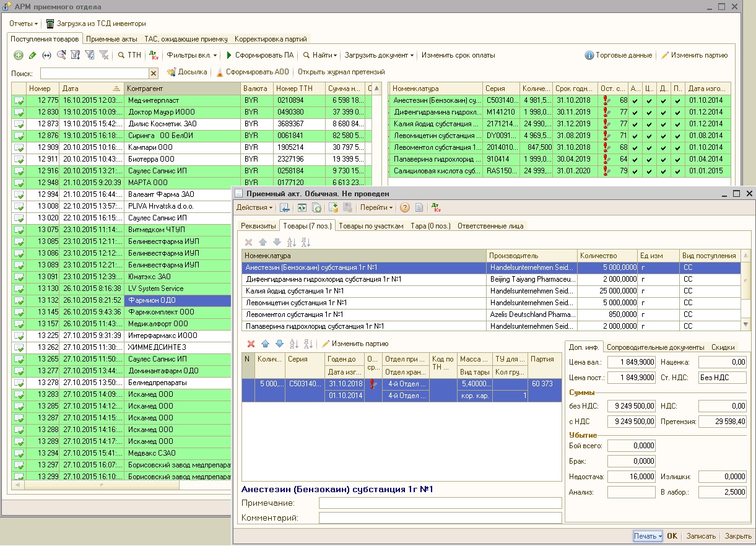The width and height of the screenshot is (756, 546).
Task: Expand the Отчеты dropdown menu
Action: click(x=24, y=24)
